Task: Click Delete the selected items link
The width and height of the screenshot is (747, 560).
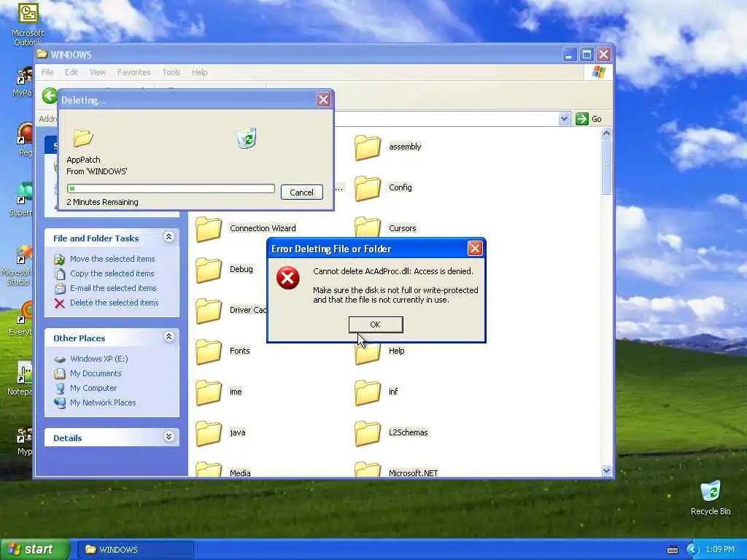Action: [115, 303]
